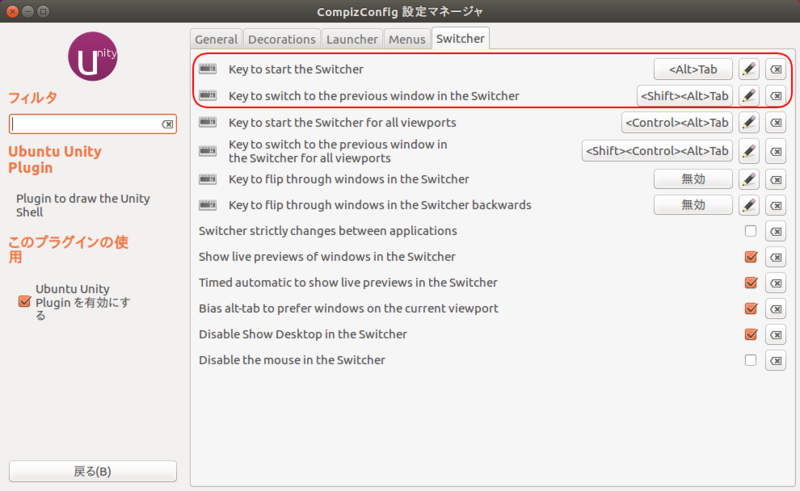This screenshot has width=800, height=491.
Task: Reset 'Bias alt-tab to prefer windows' option
Action: click(x=776, y=308)
